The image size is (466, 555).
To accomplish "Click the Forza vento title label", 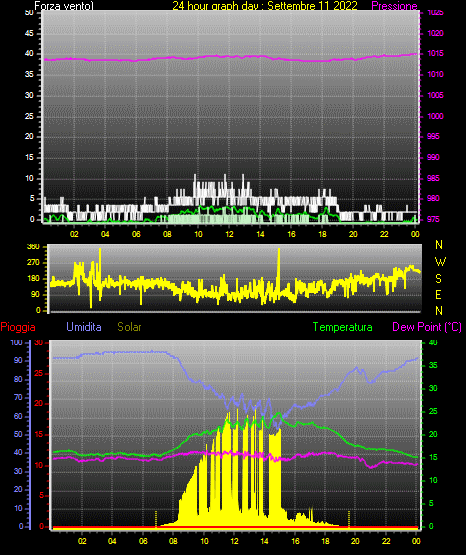I will [64, 6].
